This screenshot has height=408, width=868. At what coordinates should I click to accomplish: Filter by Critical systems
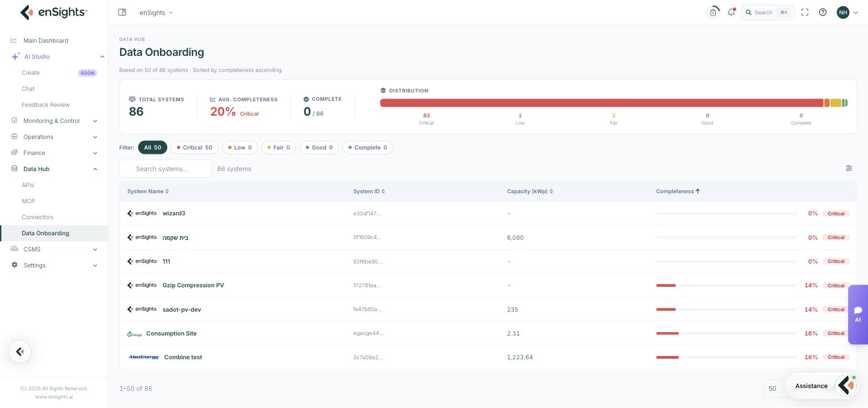[x=194, y=147]
